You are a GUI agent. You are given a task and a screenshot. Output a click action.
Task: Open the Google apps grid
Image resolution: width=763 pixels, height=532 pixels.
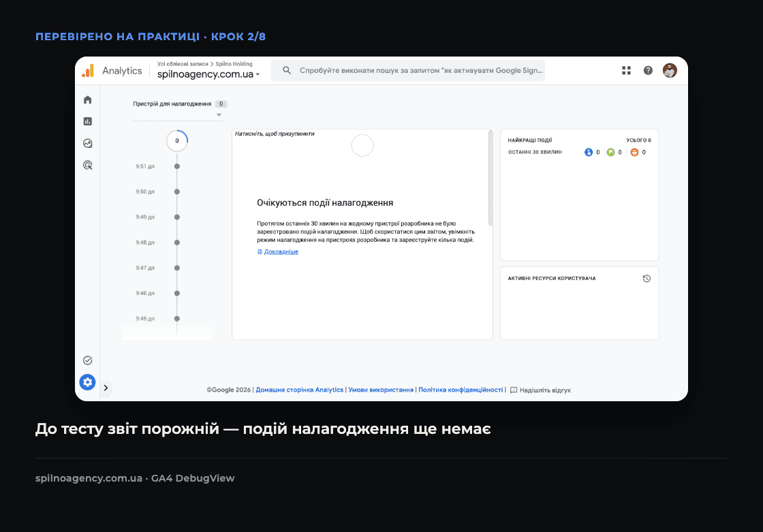click(x=626, y=71)
